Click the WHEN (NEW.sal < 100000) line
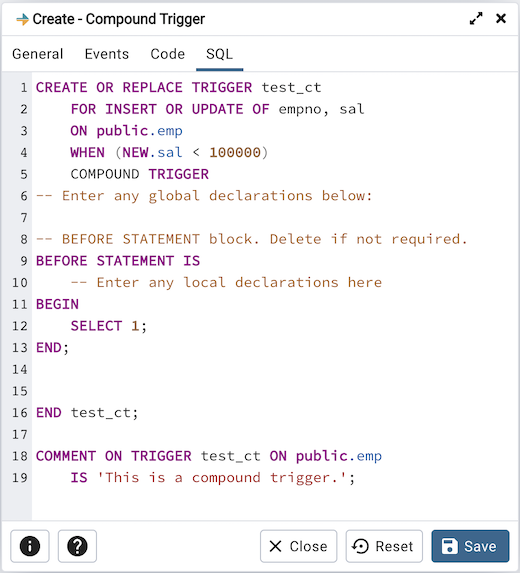Screen dimensions: 520x573 coord(169,152)
